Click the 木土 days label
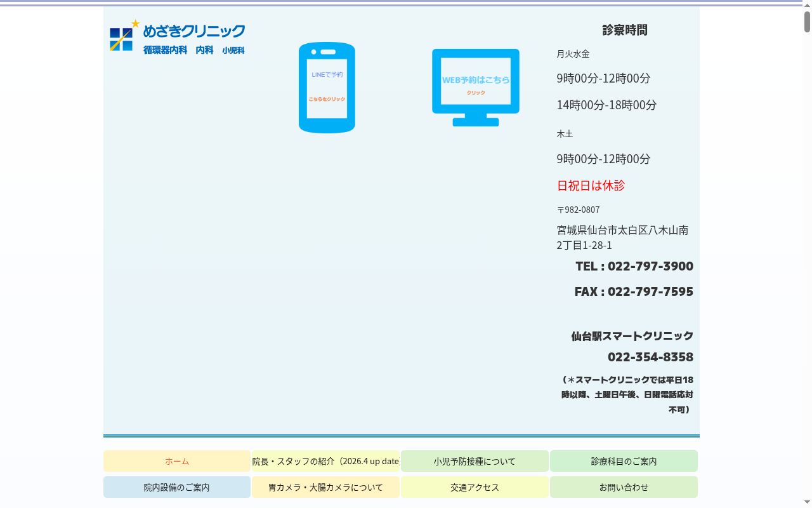Image resolution: width=812 pixels, height=508 pixels. click(x=565, y=134)
